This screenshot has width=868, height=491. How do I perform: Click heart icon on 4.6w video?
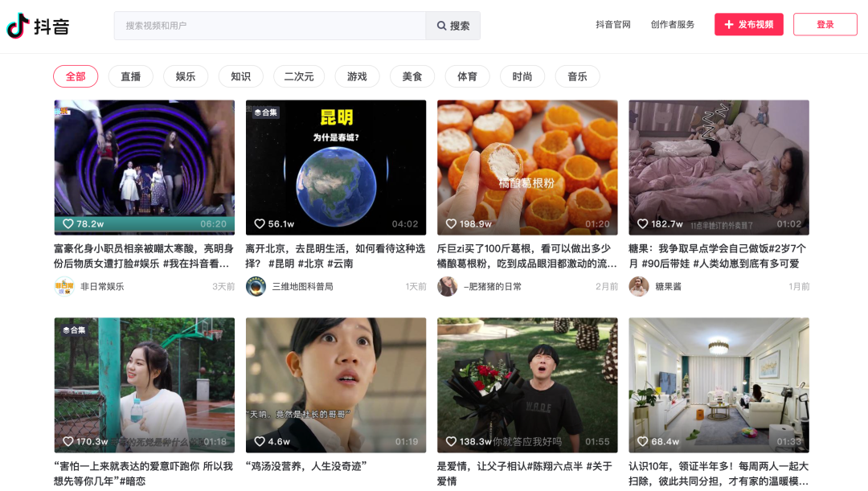[x=260, y=441]
